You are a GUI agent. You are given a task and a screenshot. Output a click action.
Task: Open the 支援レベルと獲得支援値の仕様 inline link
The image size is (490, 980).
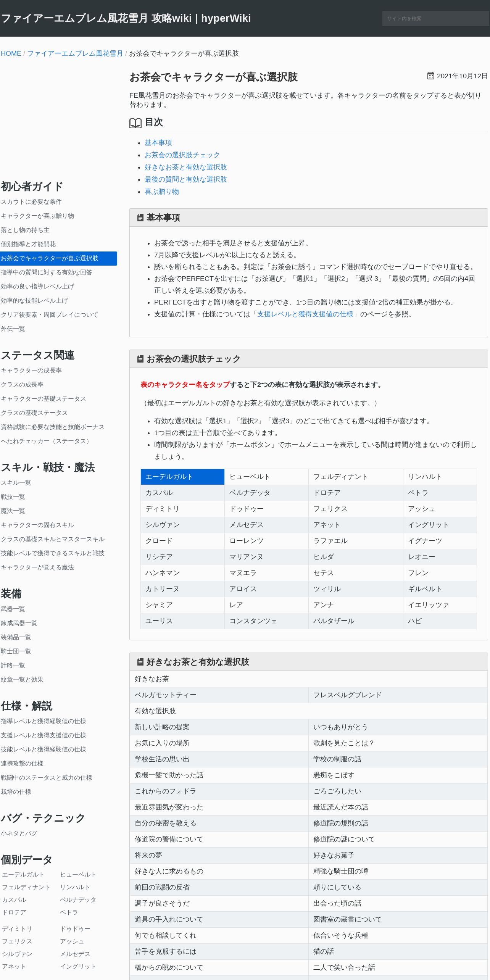point(305,314)
